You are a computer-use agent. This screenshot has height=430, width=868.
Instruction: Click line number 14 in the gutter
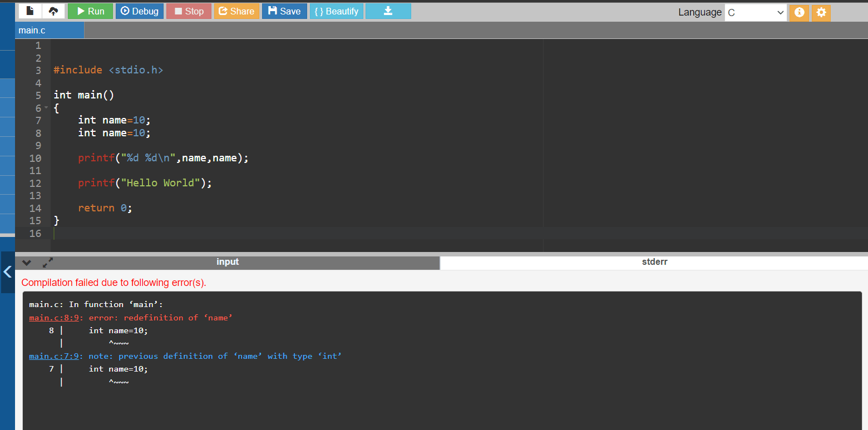[x=35, y=208]
